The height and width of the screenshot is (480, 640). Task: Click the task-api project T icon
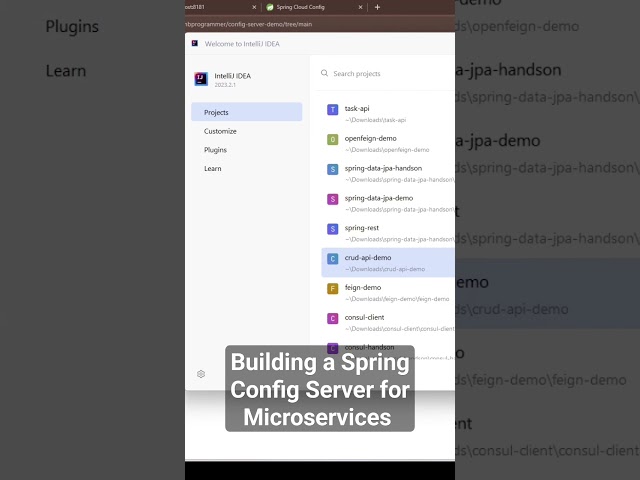[x=333, y=109]
